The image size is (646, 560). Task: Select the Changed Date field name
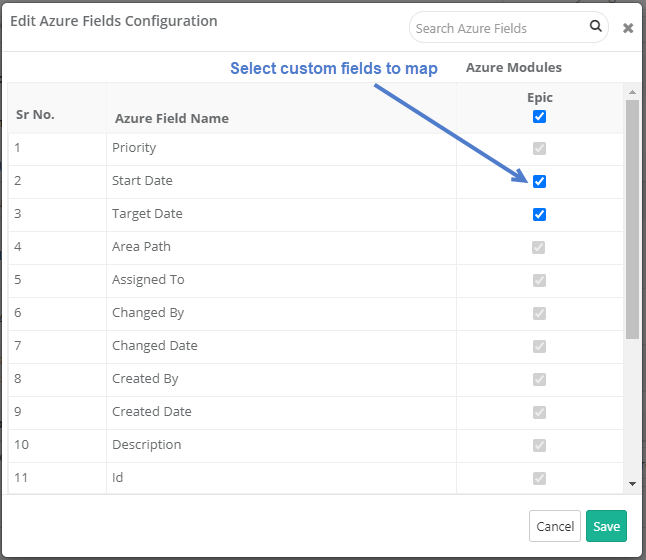155,346
